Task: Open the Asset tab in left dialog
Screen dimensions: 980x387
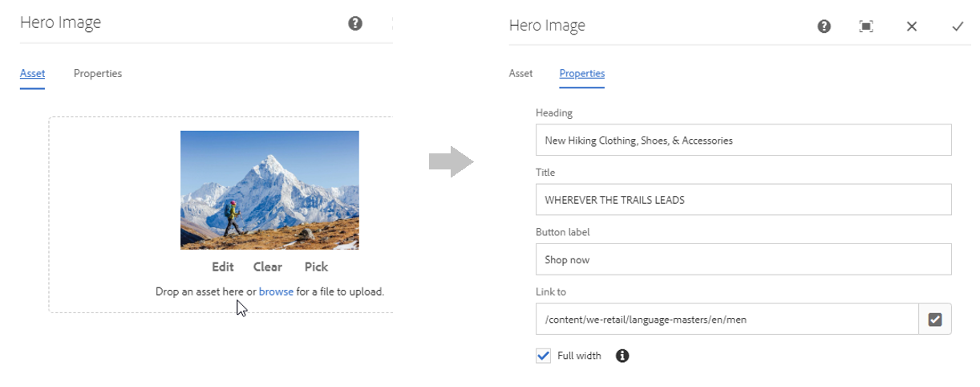Action: point(32,74)
